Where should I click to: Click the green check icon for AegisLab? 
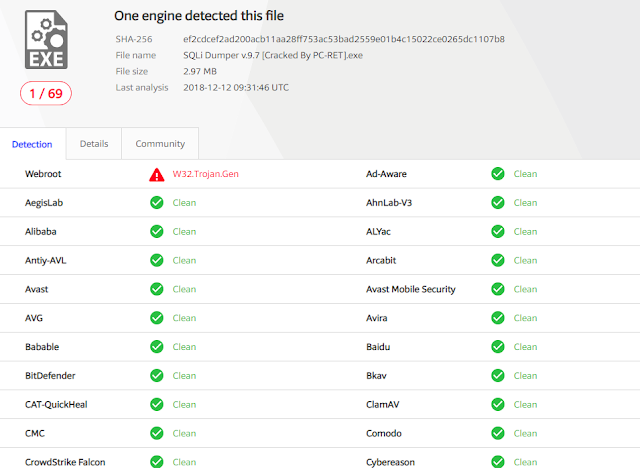[x=156, y=202]
